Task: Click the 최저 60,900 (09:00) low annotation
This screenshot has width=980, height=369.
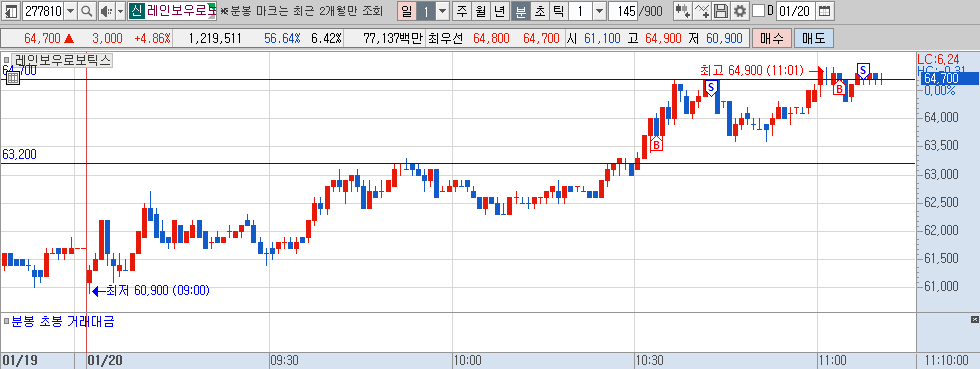Action: [x=158, y=290]
